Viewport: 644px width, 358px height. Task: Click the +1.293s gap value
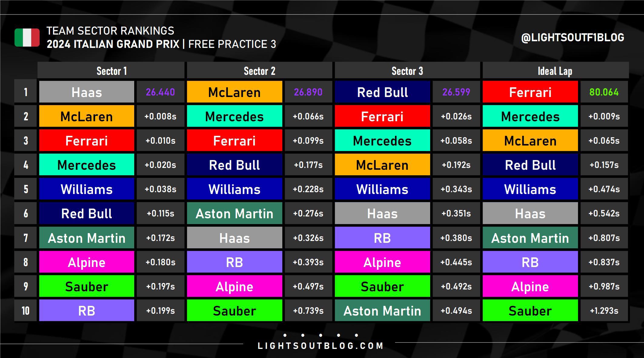(604, 310)
